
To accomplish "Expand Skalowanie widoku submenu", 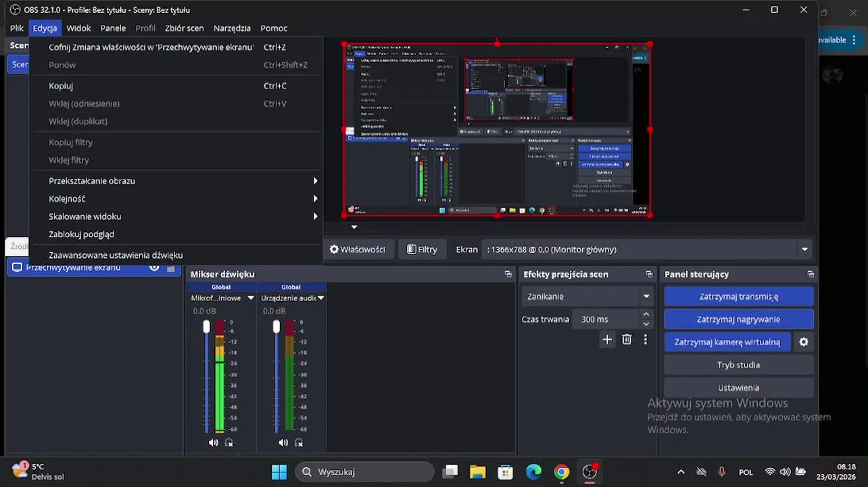I will pos(176,216).
